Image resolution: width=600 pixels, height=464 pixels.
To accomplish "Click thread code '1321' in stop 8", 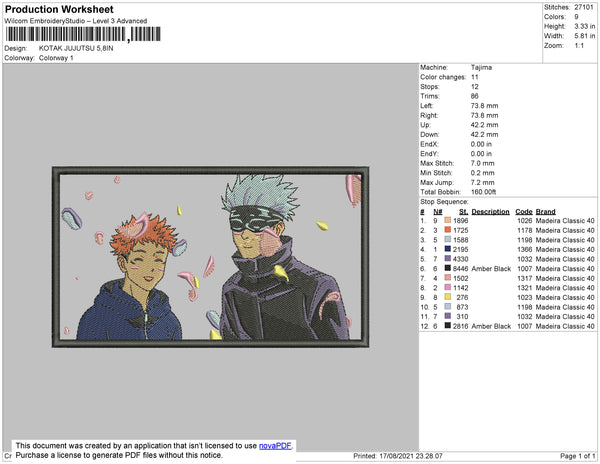I will (525, 288).
